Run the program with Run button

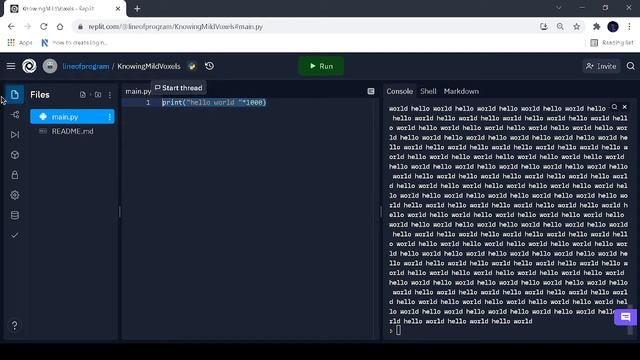tap(321, 66)
